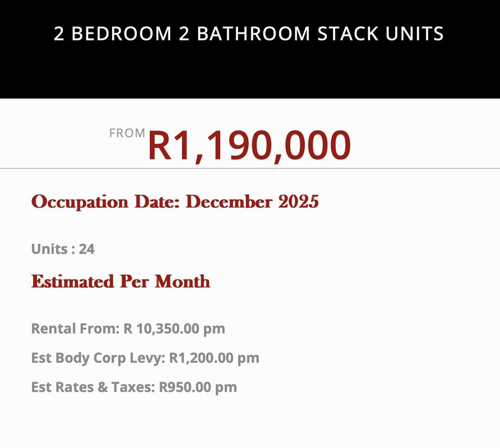Click the black header banner below the title

(250, 75)
